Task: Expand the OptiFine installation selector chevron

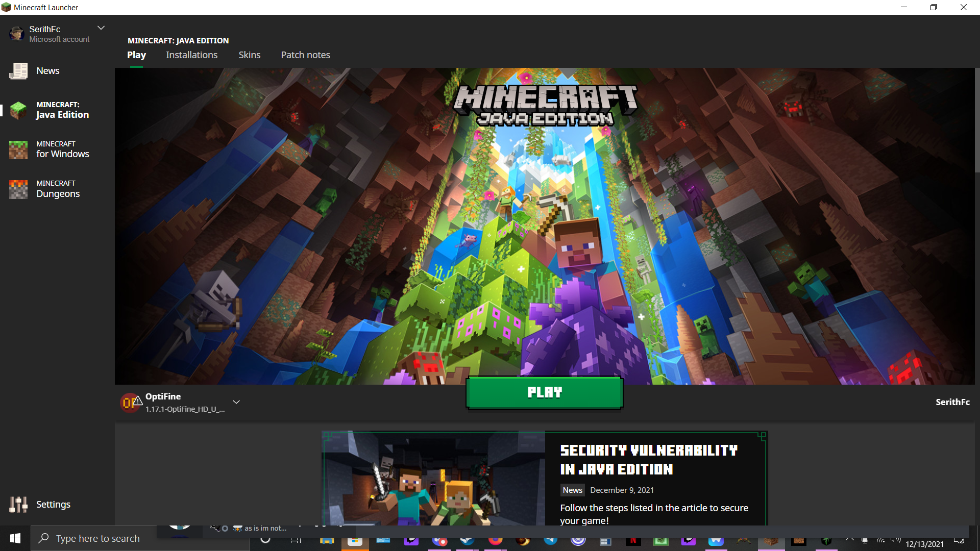Action: click(x=236, y=402)
